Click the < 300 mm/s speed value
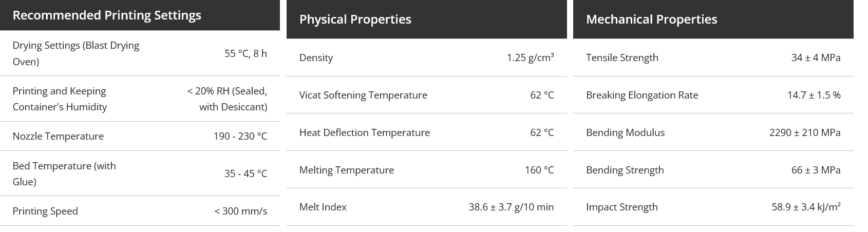 pyautogui.click(x=240, y=211)
